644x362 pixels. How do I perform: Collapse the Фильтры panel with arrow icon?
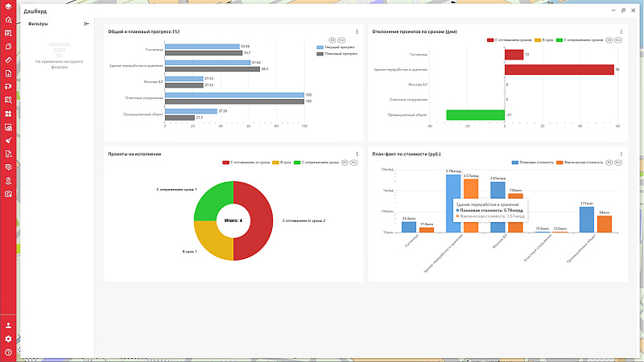[x=86, y=24]
